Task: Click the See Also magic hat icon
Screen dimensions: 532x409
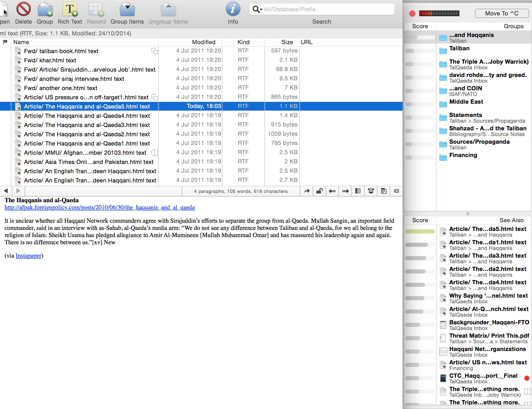Action: 371,191
